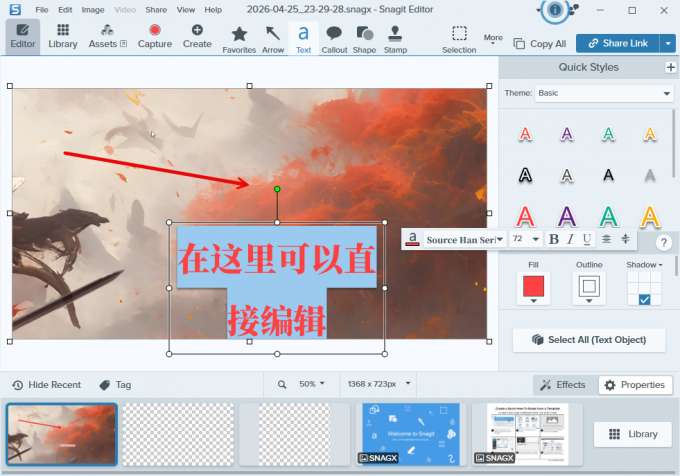Click the Copy All button
Screen dimensions: 680x476
[540, 44]
